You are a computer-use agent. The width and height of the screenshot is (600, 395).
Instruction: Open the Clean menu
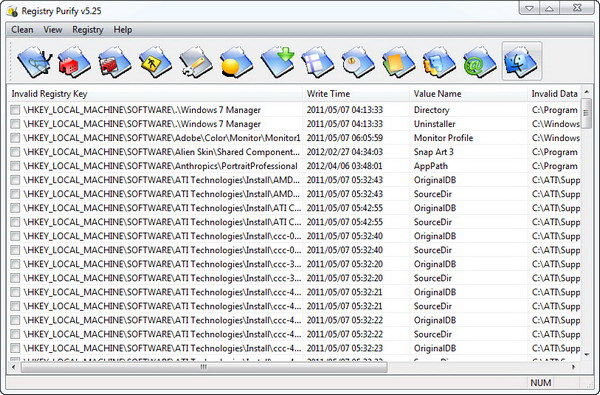point(22,29)
